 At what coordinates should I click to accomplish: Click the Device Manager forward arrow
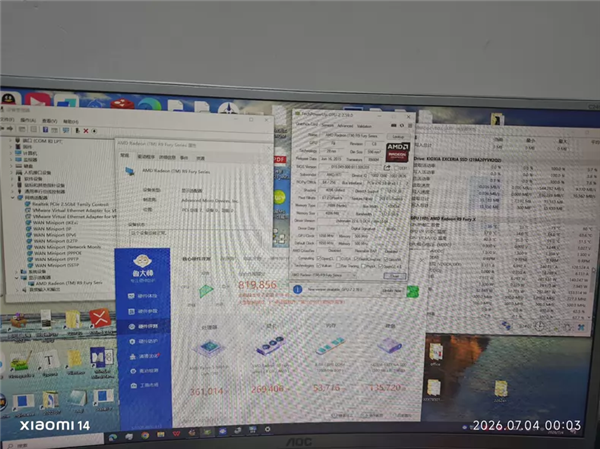pos(10,129)
